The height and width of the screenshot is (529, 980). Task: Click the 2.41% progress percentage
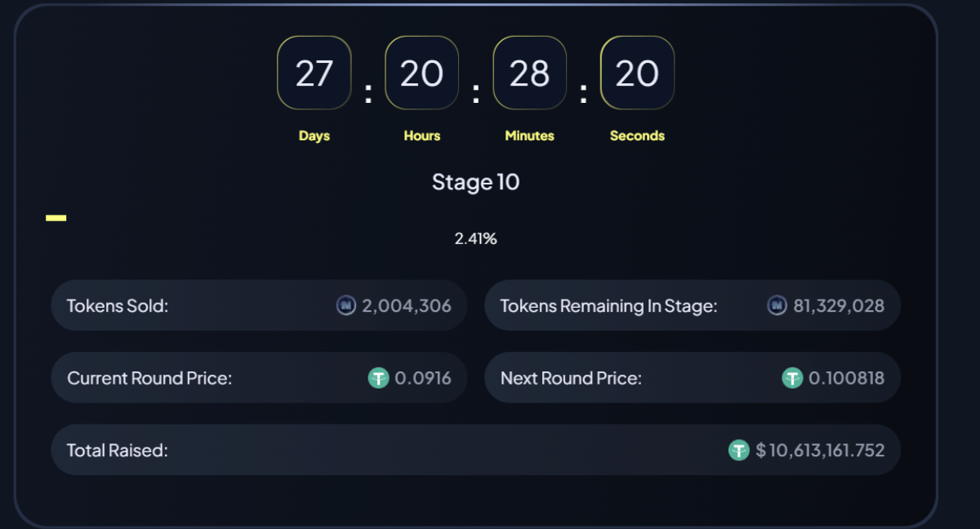point(475,239)
